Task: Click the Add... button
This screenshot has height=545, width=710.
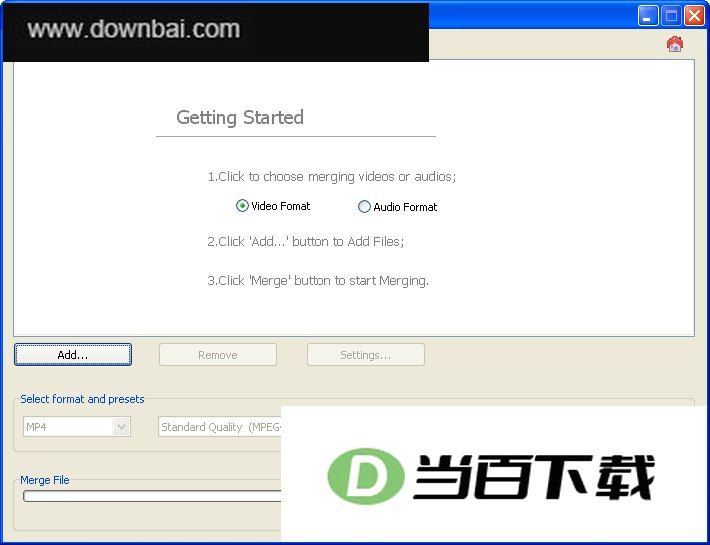Action: tap(73, 354)
